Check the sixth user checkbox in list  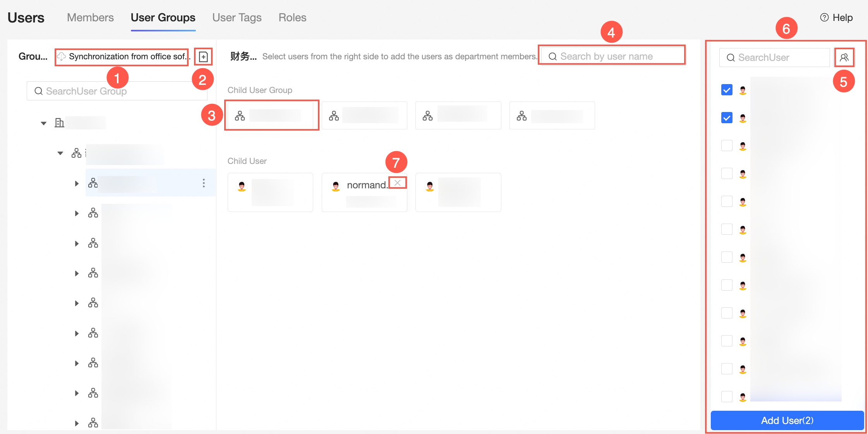(727, 229)
